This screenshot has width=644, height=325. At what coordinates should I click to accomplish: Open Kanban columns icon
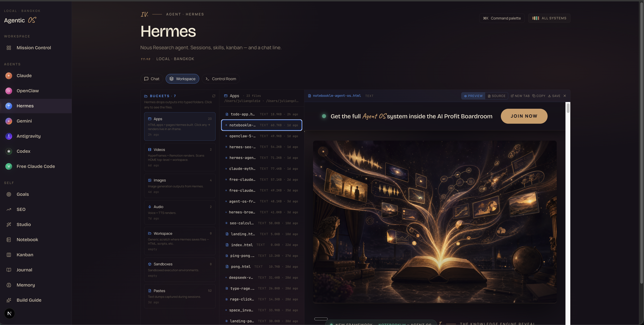point(9,255)
